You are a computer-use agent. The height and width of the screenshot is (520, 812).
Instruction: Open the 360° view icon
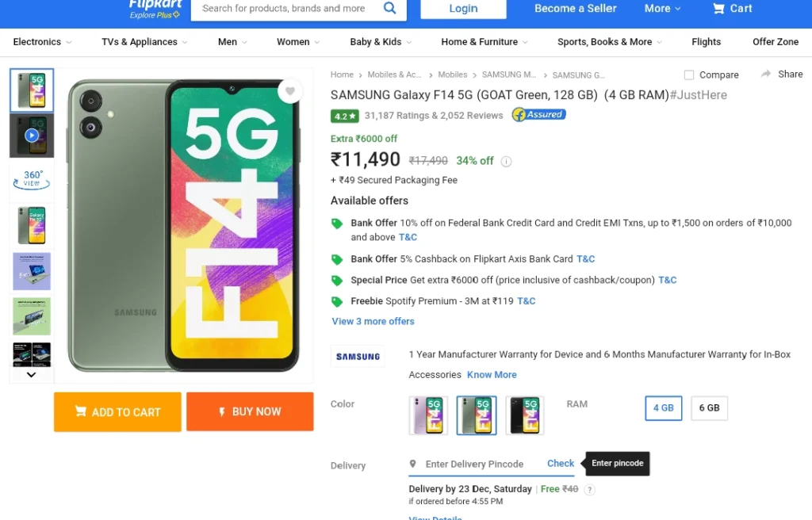pos(32,180)
